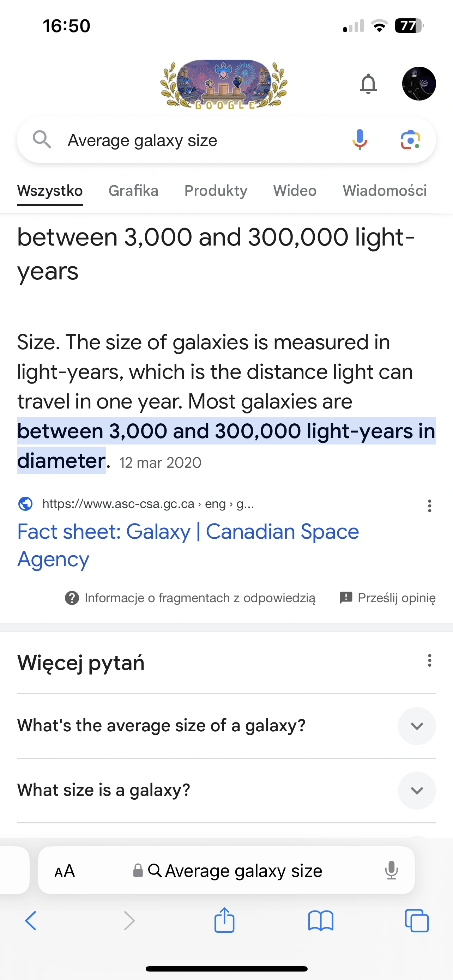The image size is (453, 980).
Task: Open Fact sheet: Galaxy Canadian Space Agency link
Action: tap(188, 545)
